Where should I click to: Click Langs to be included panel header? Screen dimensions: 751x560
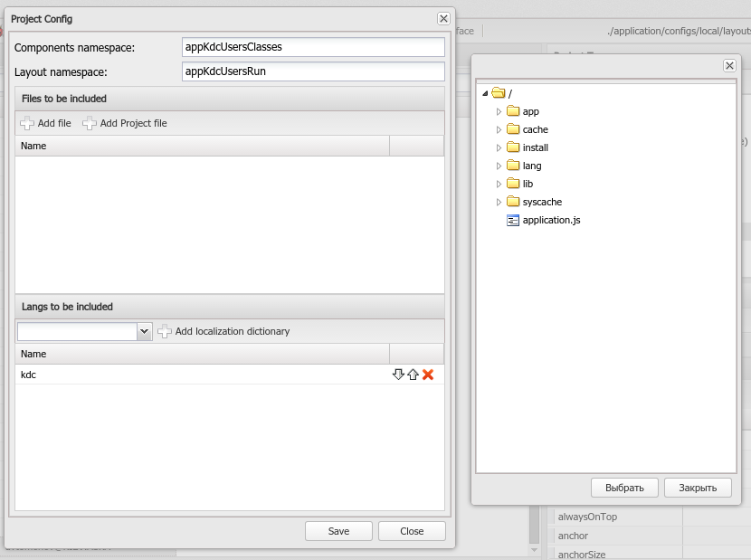click(x=230, y=307)
